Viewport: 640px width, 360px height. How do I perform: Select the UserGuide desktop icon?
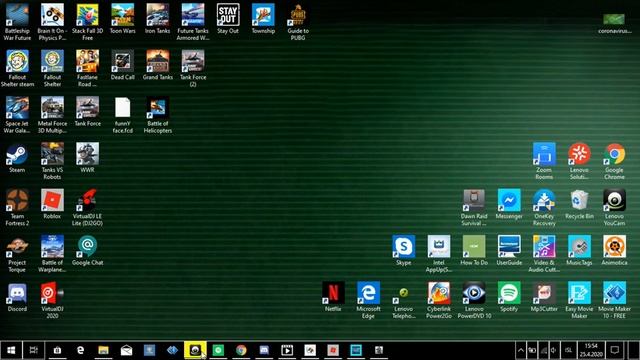[x=509, y=250]
